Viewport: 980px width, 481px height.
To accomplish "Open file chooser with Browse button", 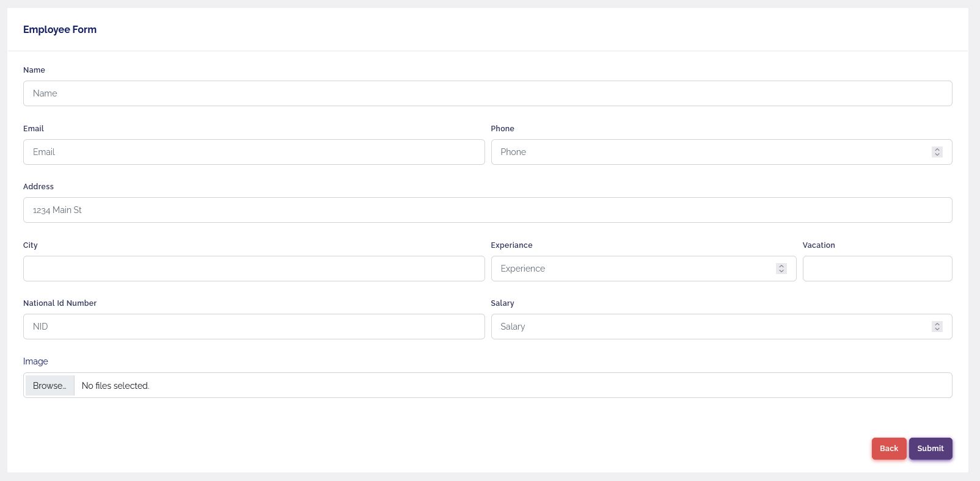I will click(x=49, y=386).
